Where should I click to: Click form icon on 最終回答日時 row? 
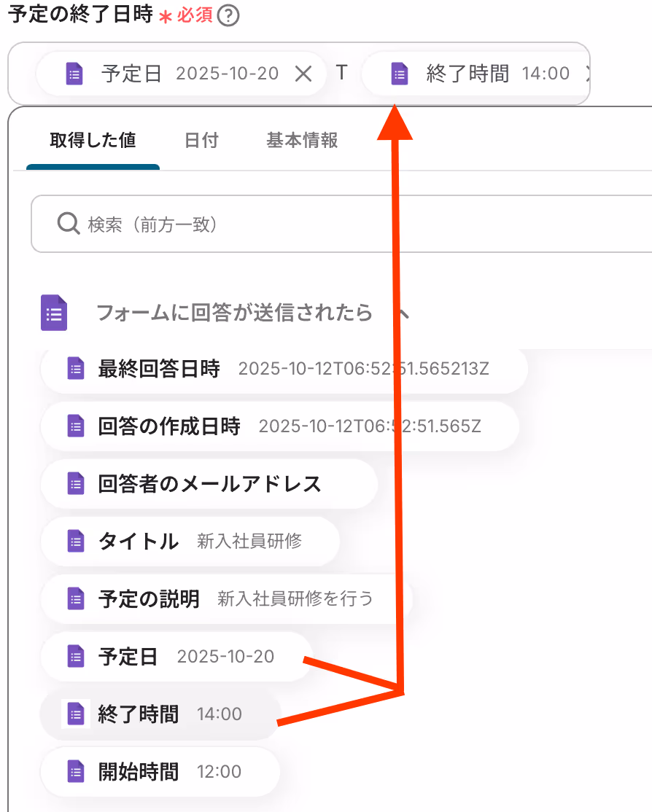pyautogui.click(x=76, y=369)
